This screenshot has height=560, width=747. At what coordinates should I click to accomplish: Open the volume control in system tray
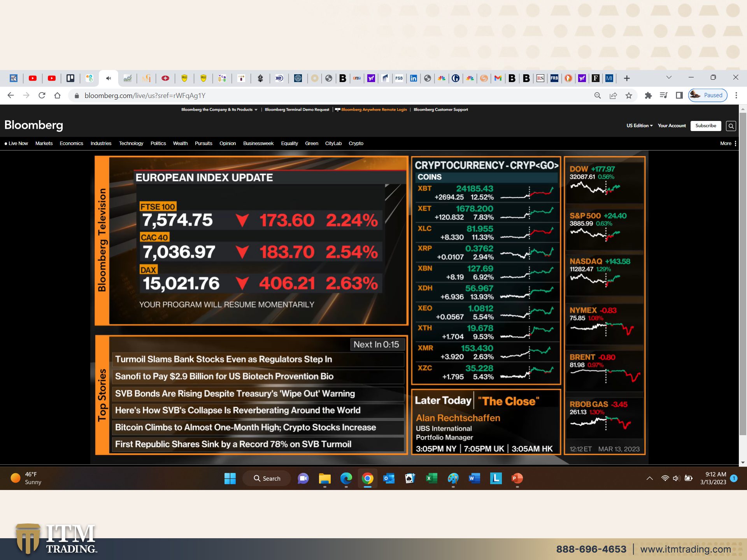point(676,478)
